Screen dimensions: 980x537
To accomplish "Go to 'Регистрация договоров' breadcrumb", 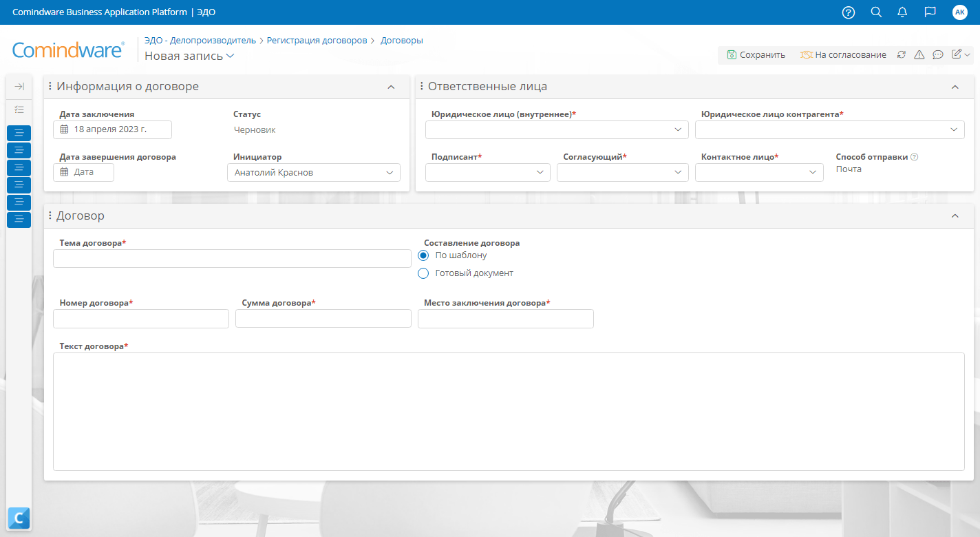I will click(x=317, y=41).
